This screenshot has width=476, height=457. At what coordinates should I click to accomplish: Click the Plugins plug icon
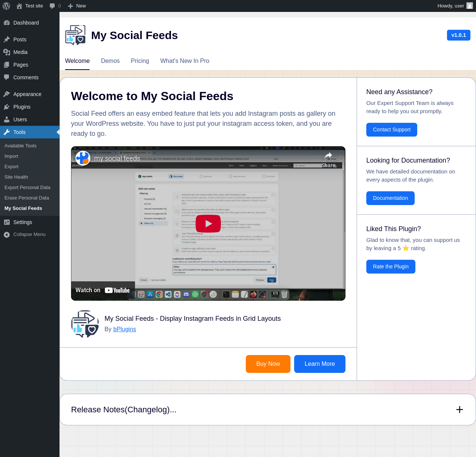pyautogui.click(x=7, y=107)
